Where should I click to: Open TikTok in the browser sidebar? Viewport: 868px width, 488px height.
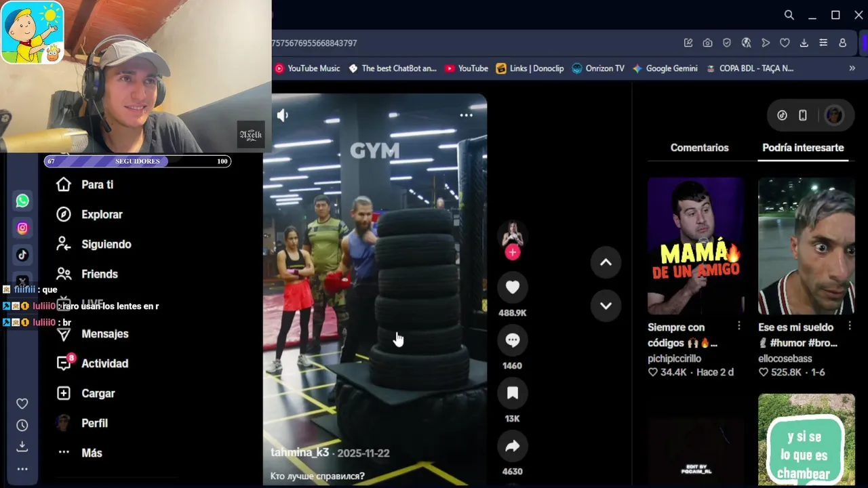coord(22,255)
